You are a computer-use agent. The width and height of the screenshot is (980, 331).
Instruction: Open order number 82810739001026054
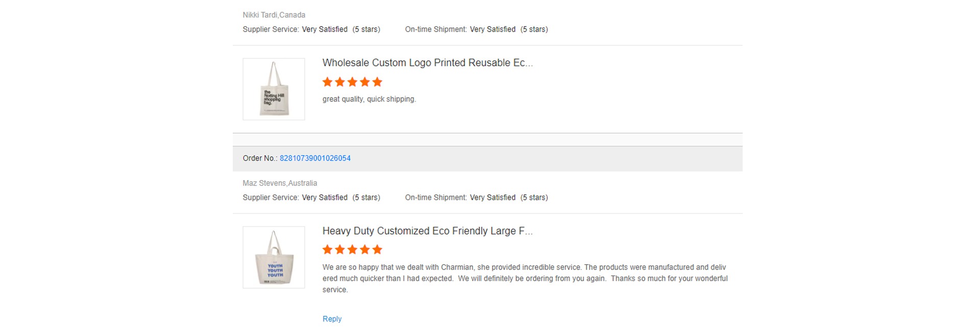(x=315, y=158)
